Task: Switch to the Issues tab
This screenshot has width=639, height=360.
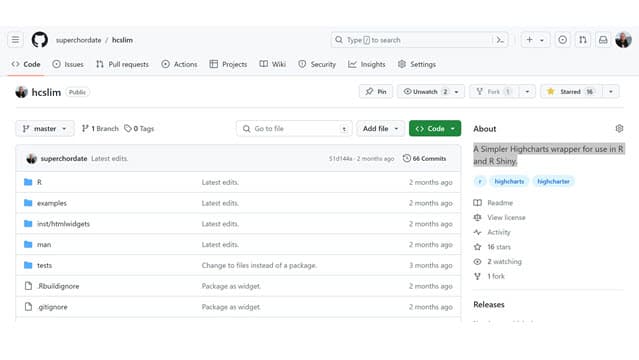Action: [68, 64]
